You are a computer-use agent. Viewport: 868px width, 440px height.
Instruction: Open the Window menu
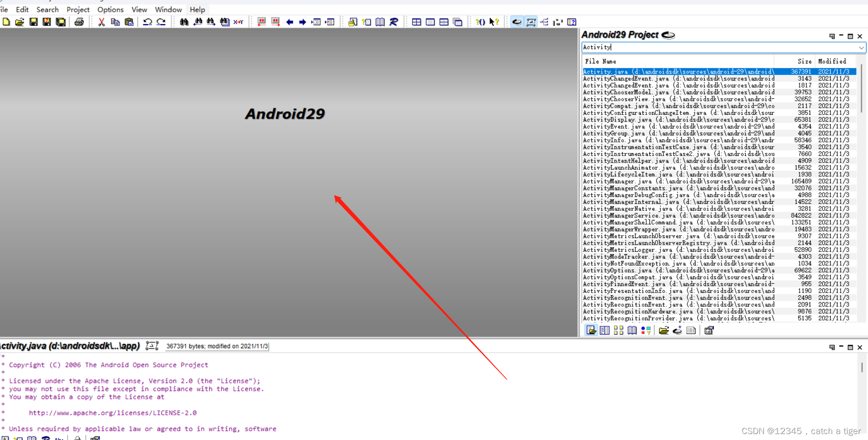click(x=168, y=9)
